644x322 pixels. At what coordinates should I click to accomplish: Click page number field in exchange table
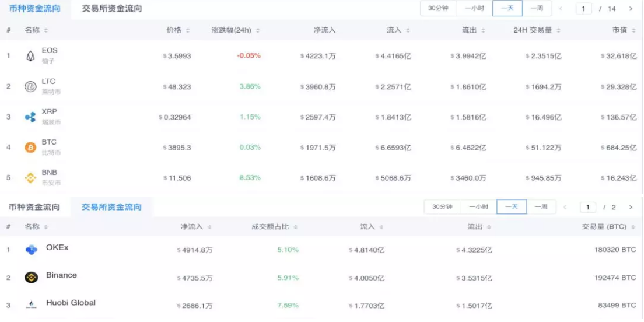[588, 208]
